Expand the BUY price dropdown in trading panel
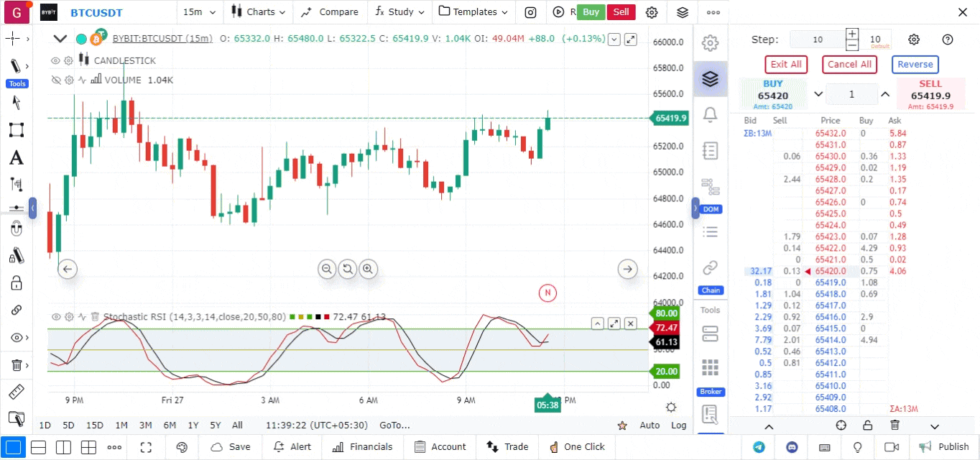This screenshot has width=980, height=460. (818, 93)
